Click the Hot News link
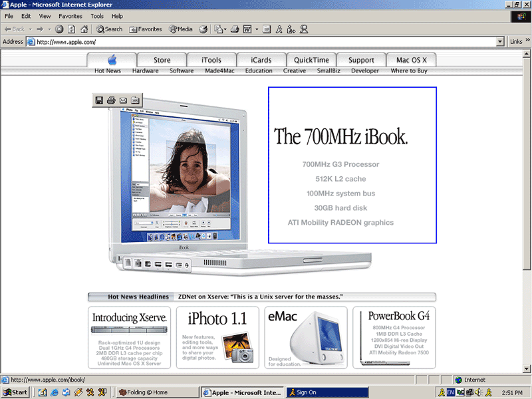532x399 pixels. (108, 71)
